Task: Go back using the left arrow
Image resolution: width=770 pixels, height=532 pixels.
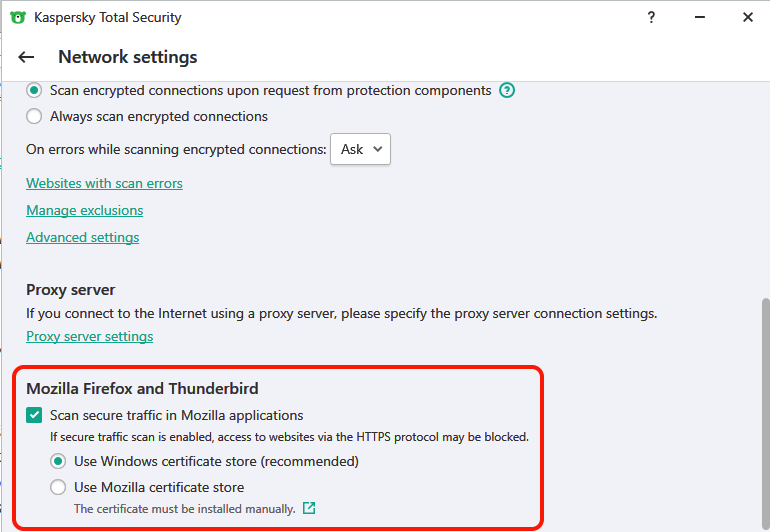Action: [x=26, y=57]
